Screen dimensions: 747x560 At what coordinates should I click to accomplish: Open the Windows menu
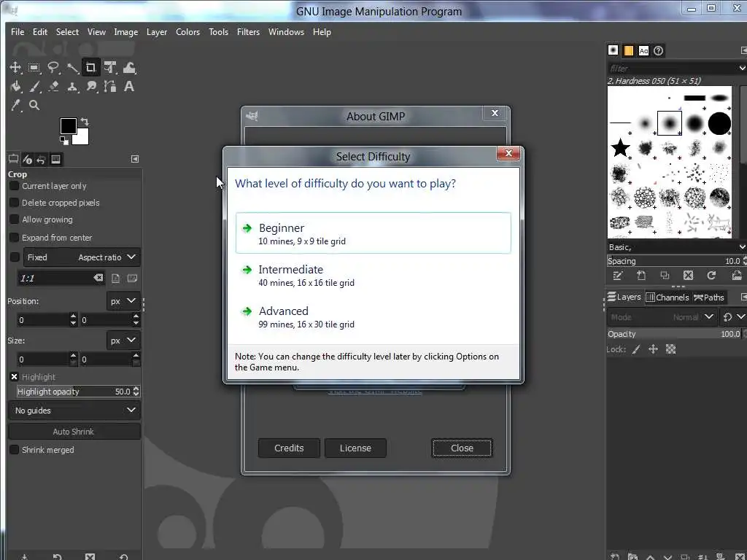pyautogui.click(x=286, y=32)
